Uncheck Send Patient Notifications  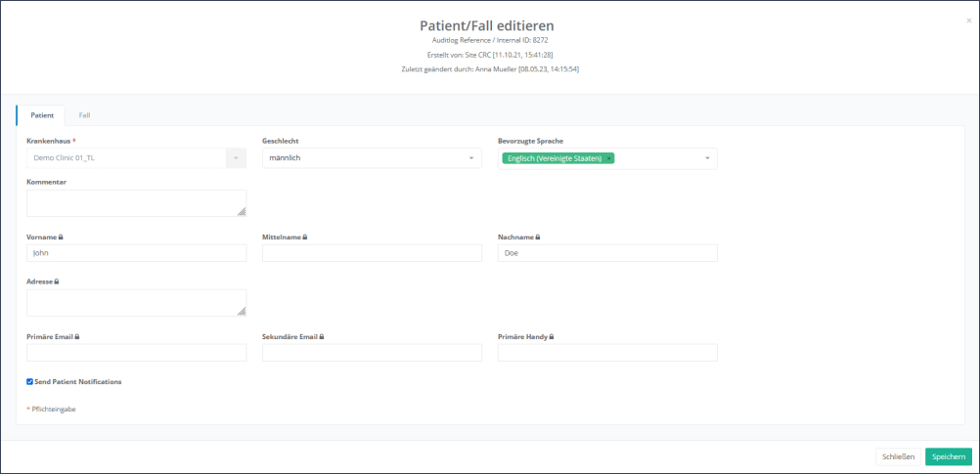coord(29,381)
